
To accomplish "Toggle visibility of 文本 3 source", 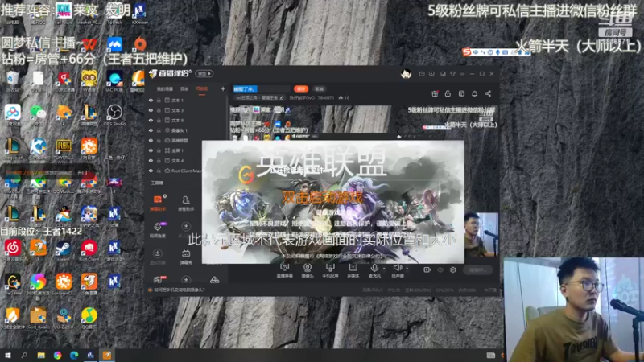I will click(x=151, y=110).
